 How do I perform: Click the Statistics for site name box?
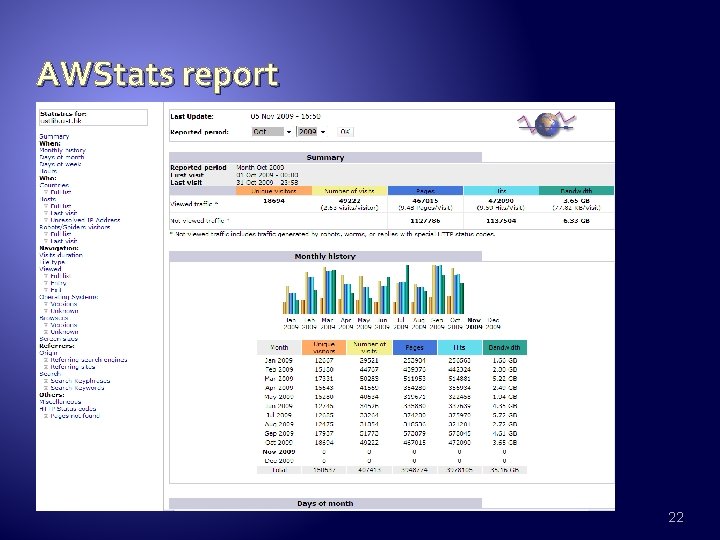(x=93, y=117)
